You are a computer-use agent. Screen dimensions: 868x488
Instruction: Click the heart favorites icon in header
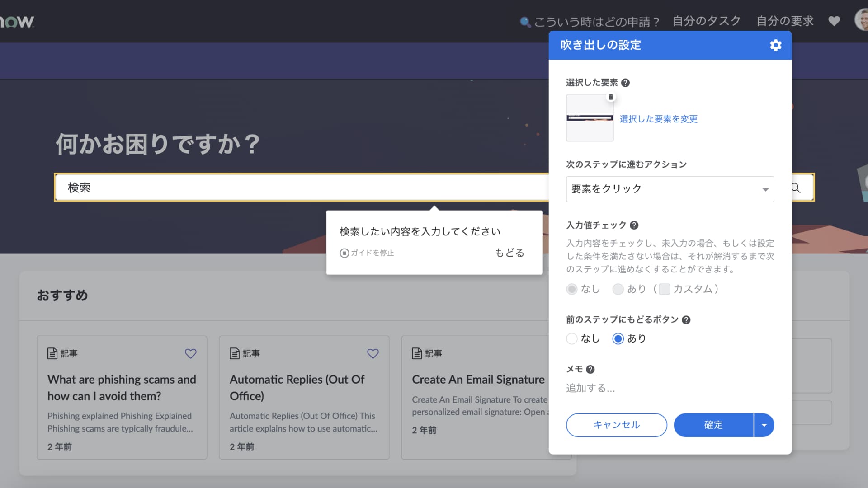(834, 21)
